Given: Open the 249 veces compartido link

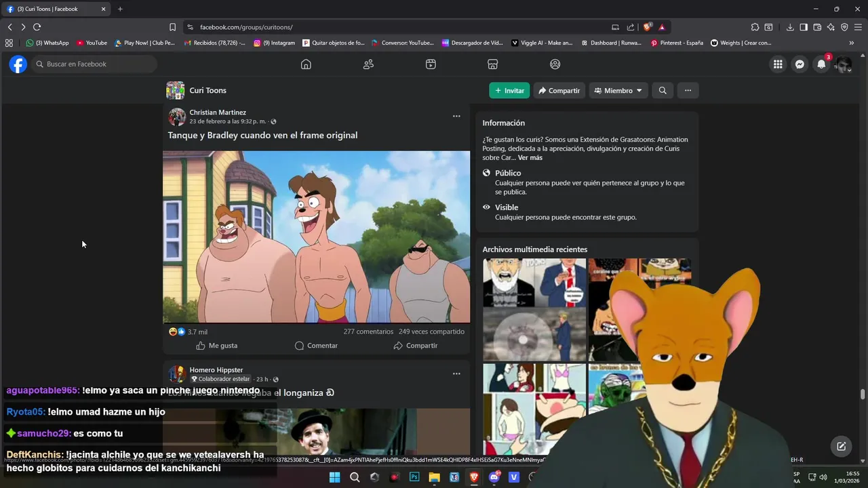Looking at the screenshot, I should coord(431,331).
